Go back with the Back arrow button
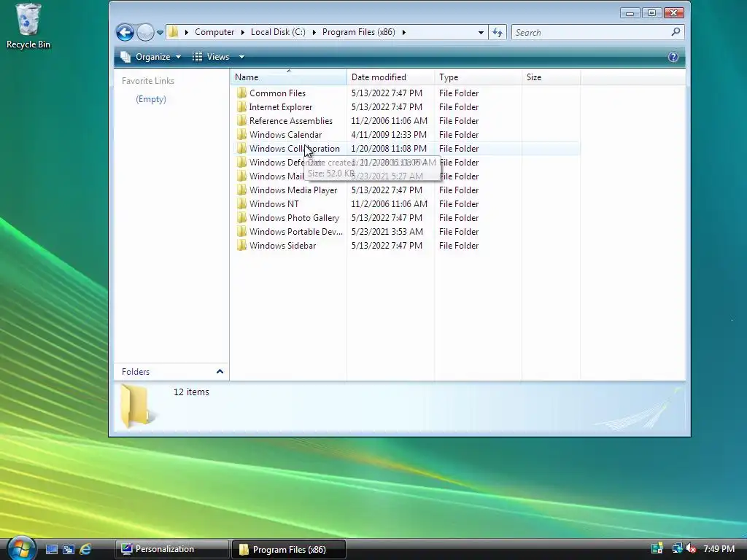The image size is (747, 560). point(125,32)
